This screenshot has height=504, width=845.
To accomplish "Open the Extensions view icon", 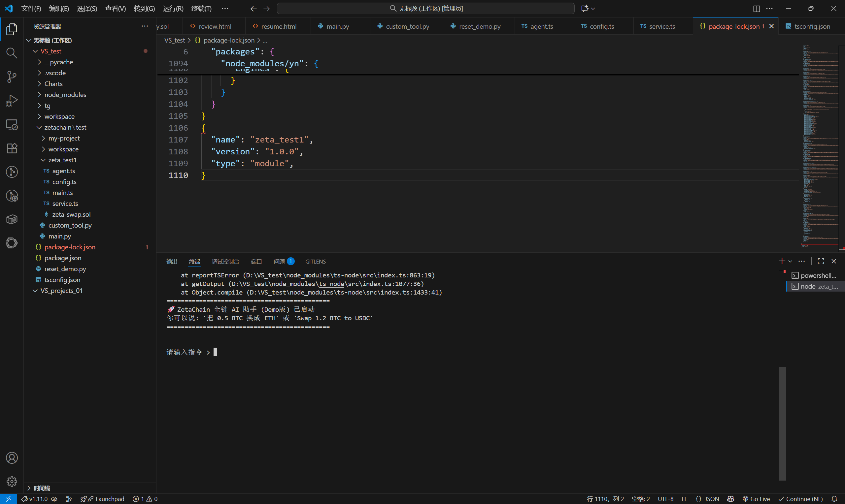I will pyautogui.click(x=12, y=148).
